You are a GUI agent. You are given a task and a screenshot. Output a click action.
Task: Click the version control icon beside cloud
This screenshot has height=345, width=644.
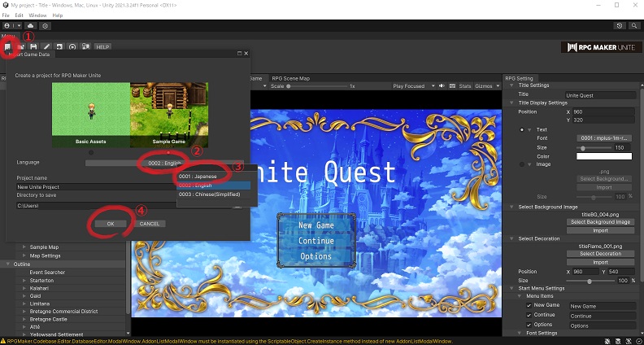[x=46, y=25]
